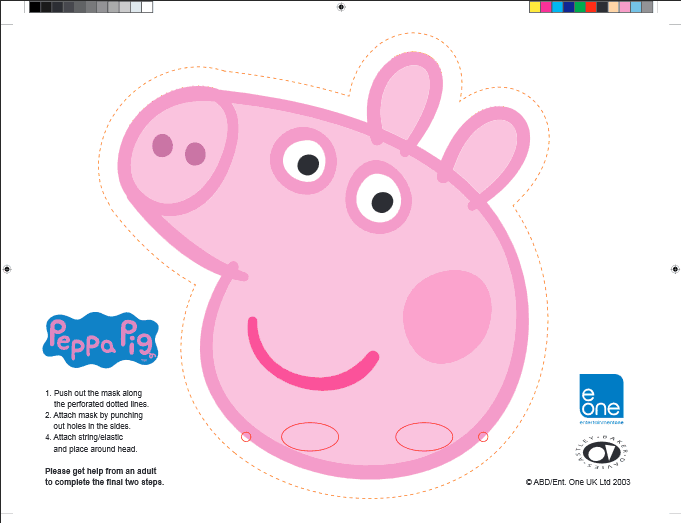Click the blue eOne entertainment logo

pos(602,399)
